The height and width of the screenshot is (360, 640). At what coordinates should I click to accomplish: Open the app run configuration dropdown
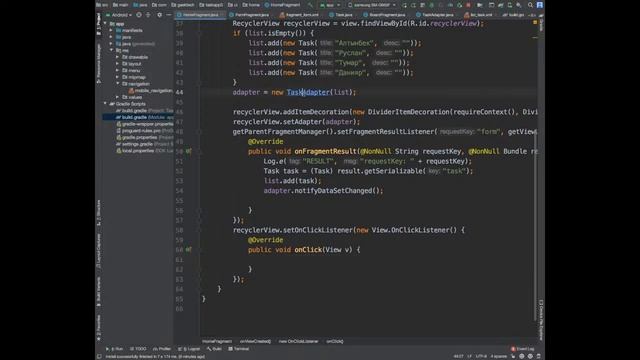(330, 5)
